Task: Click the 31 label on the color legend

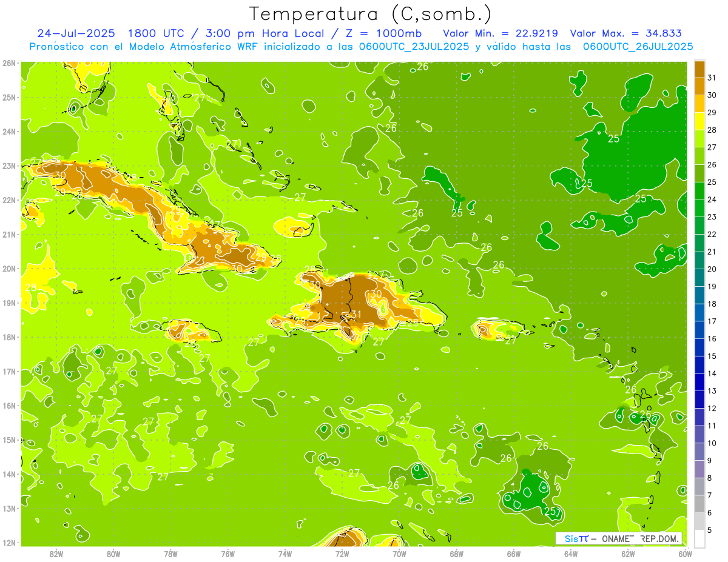Action: point(712,78)
